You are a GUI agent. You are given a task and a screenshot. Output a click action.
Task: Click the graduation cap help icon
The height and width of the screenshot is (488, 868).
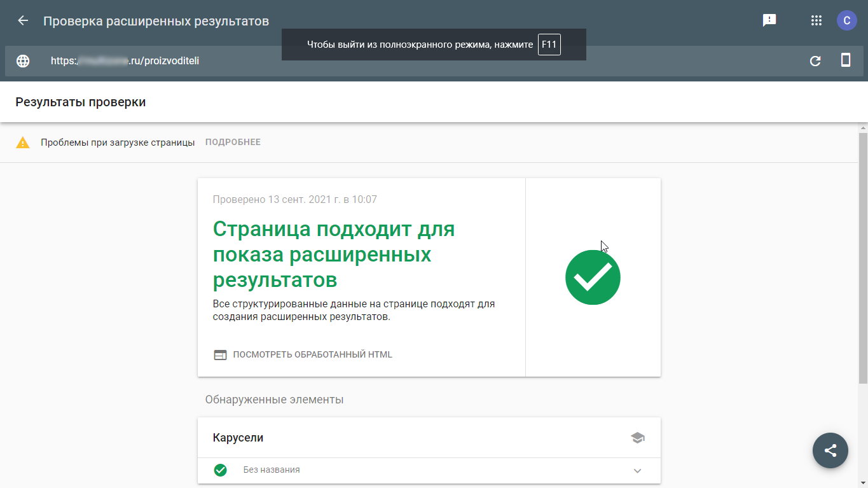click(x=637, y=438)
